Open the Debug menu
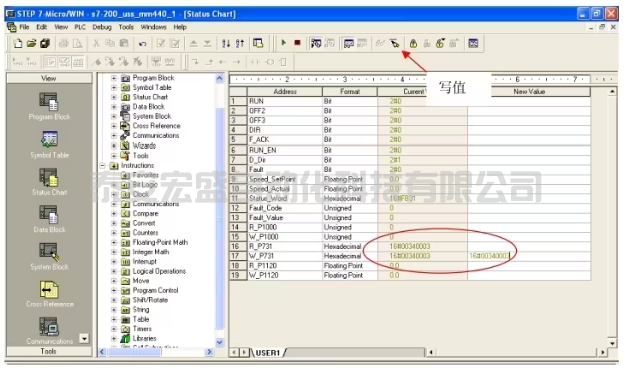 click(102, 27)
